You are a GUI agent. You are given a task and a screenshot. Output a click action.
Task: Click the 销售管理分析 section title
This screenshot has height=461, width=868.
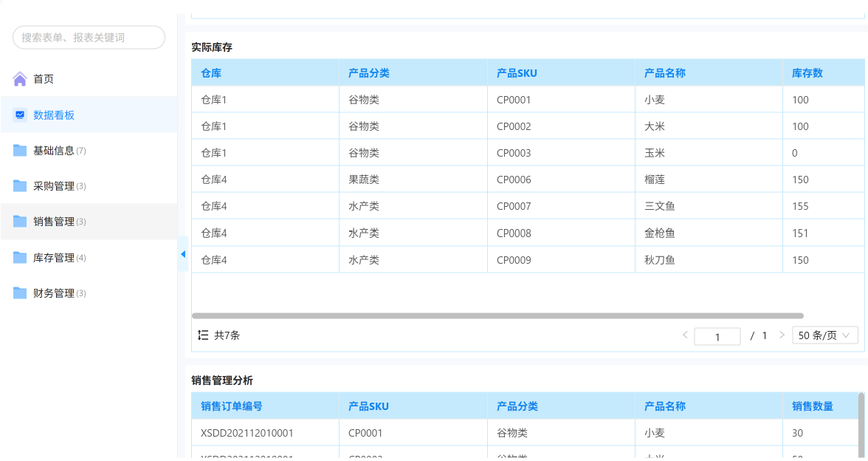point(222,380)
